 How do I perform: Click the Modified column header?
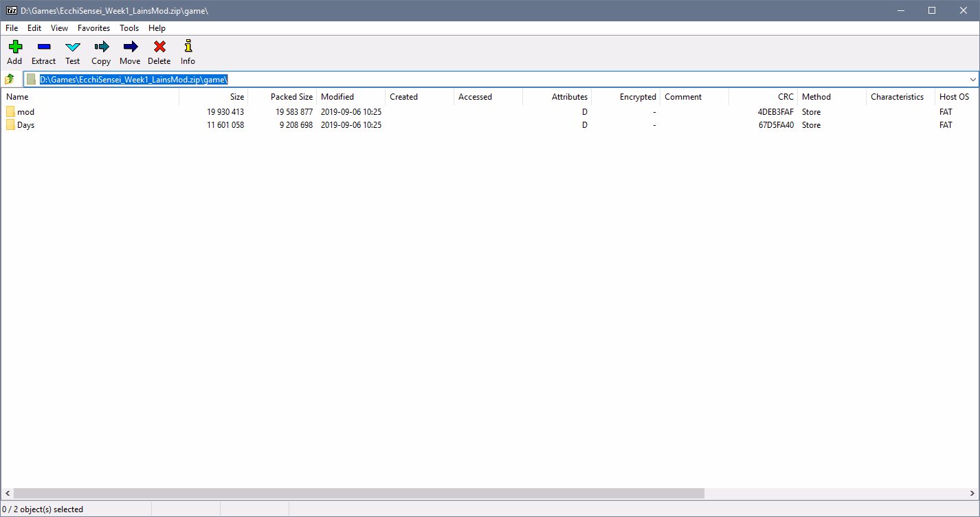[x=337, y=97]
